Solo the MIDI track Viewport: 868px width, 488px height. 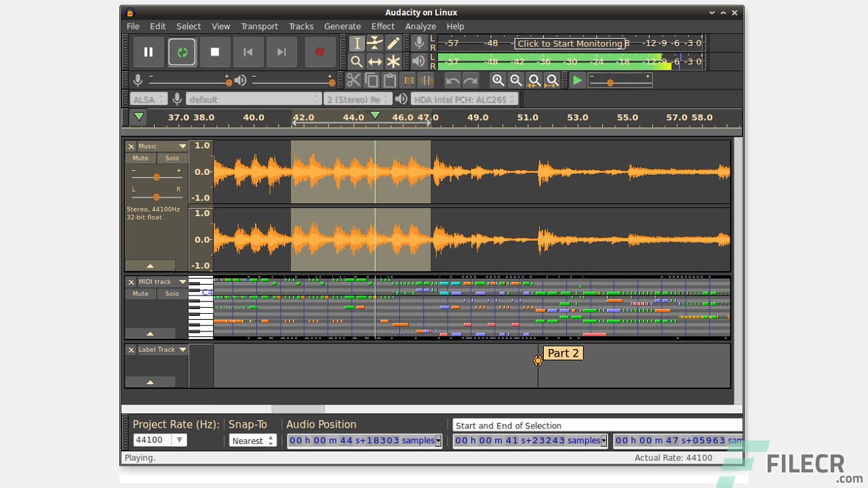(x=172, y=293)
